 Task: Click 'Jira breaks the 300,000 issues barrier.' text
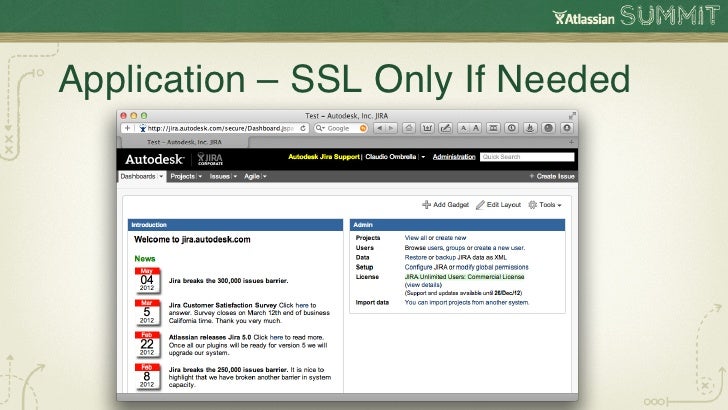pos(228,280)
